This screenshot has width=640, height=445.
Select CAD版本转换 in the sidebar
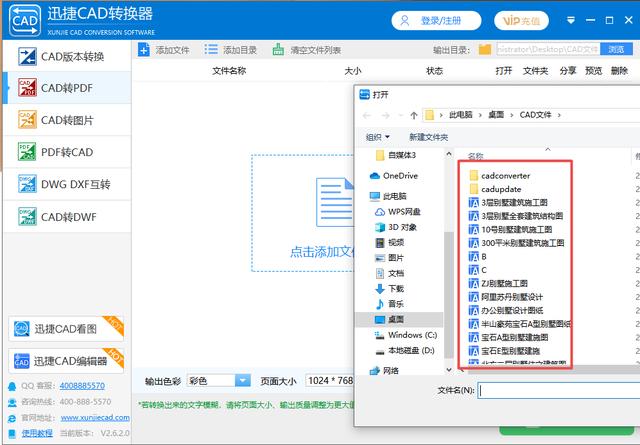tap(67, 56)
